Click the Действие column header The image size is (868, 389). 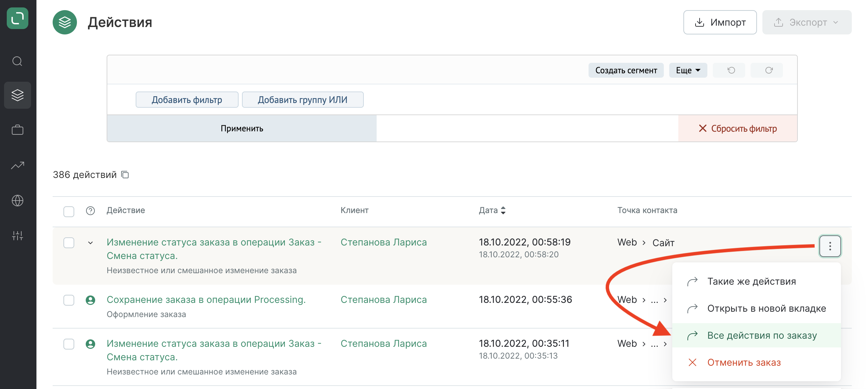(126, 210)
